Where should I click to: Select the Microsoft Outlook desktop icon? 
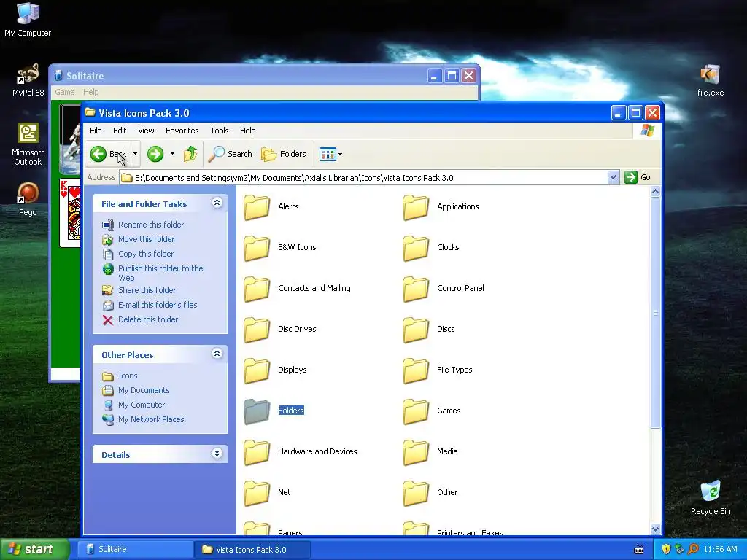coord(28,144)
